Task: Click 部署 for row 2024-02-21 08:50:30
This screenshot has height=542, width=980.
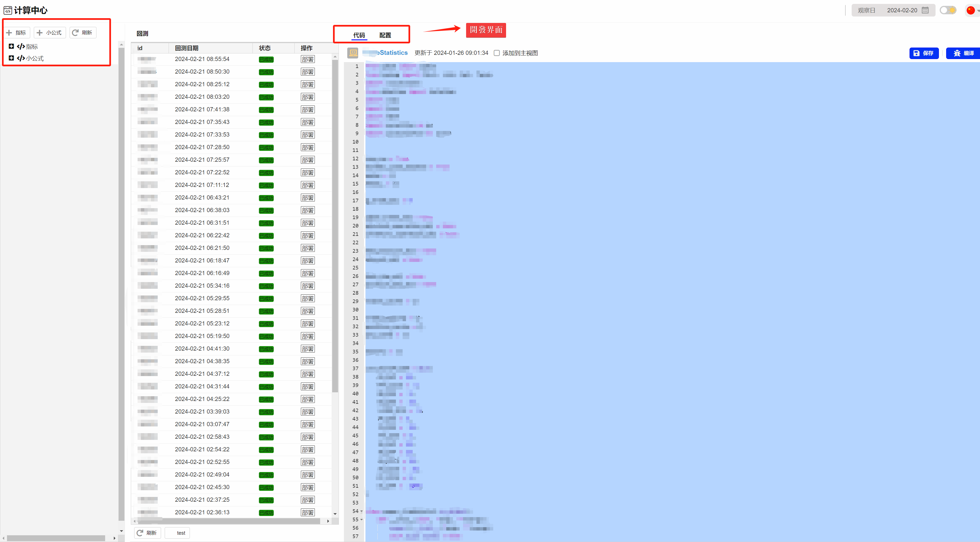Action: [308, 72]
